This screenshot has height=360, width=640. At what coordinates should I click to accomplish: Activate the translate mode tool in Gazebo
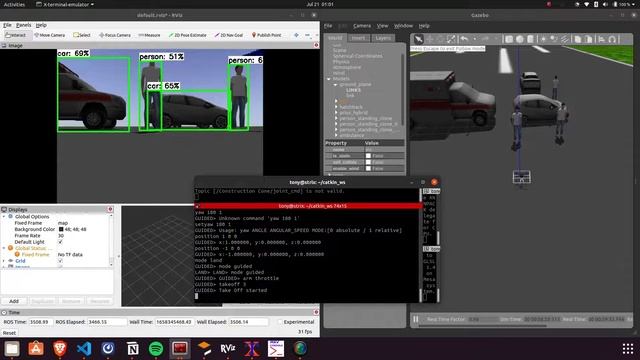429,39
